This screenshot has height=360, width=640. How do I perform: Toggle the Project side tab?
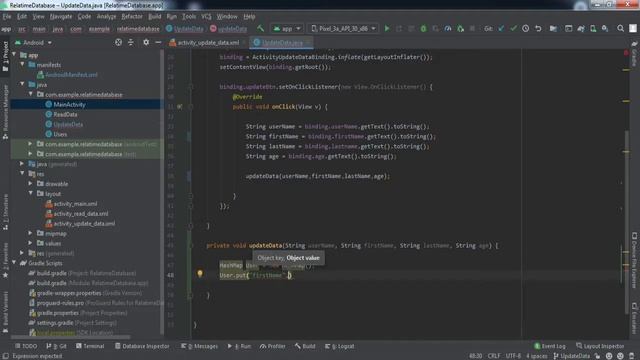[5, 56]
